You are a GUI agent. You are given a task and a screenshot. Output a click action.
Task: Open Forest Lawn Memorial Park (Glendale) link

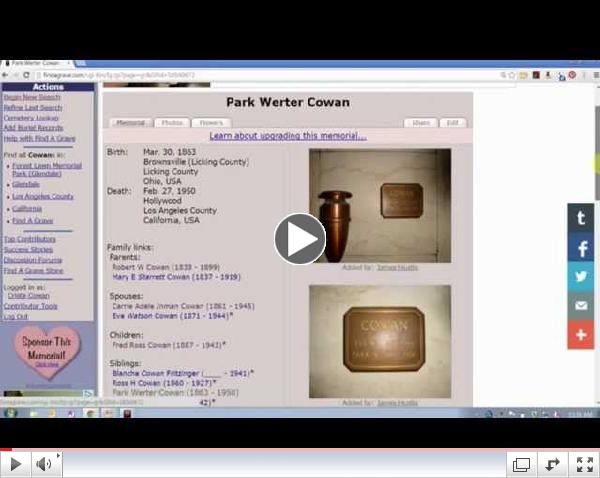tap(47, 170)
